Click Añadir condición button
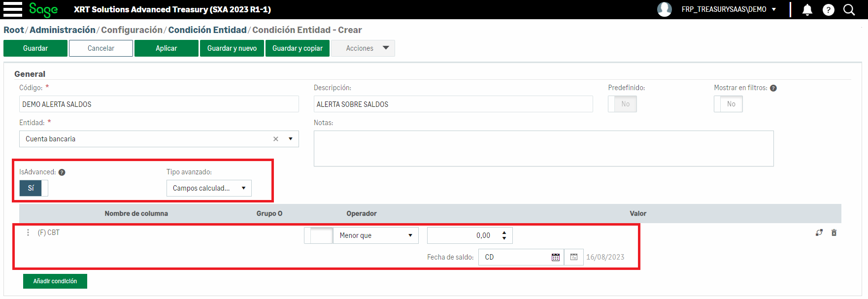The height and width of the screenshot is (299, 868). click(55, 281)
